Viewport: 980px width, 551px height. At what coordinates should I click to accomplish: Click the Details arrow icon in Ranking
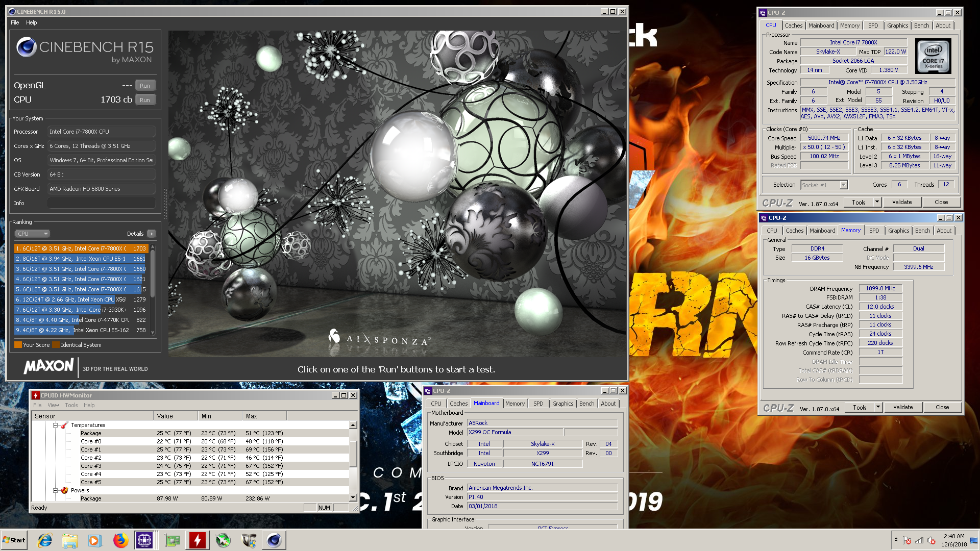coord(152,234)
